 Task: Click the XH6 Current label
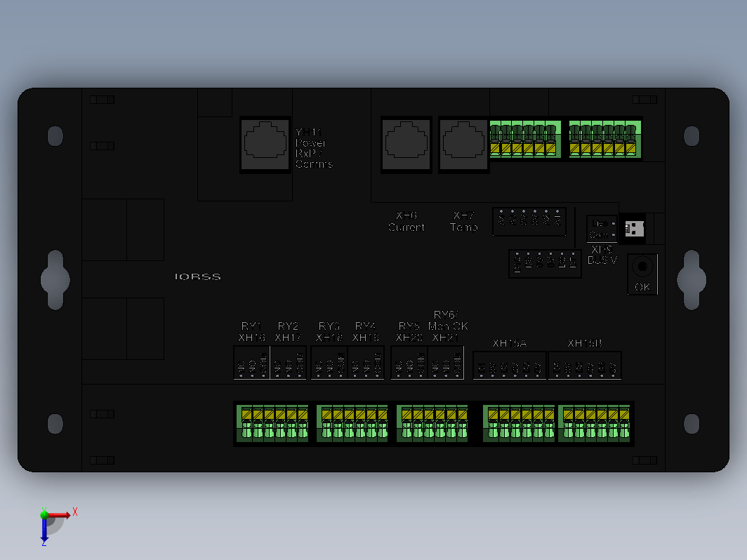(406, 222)
